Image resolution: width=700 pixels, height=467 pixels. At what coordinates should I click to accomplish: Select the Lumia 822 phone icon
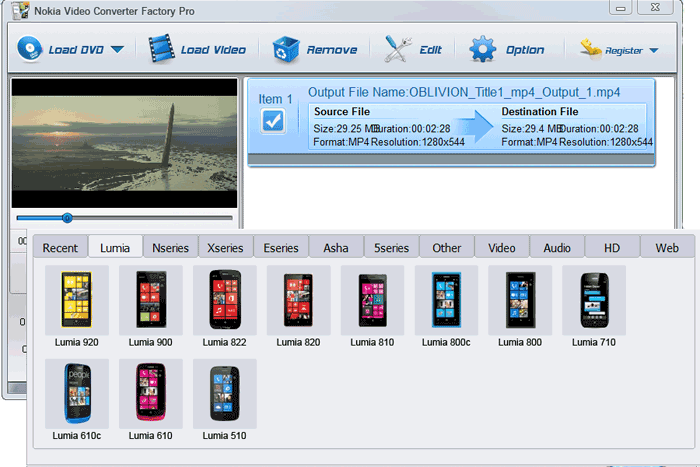[x=225, y=300]
